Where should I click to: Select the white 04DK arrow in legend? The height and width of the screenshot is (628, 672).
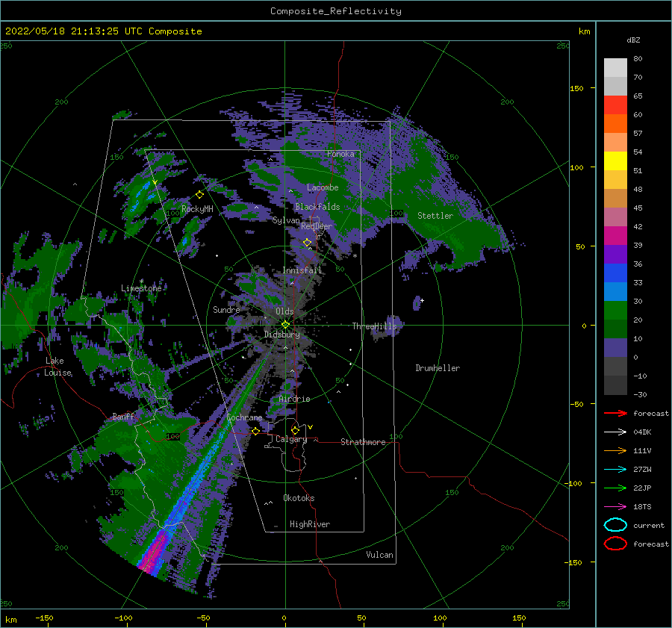[615, 432]
